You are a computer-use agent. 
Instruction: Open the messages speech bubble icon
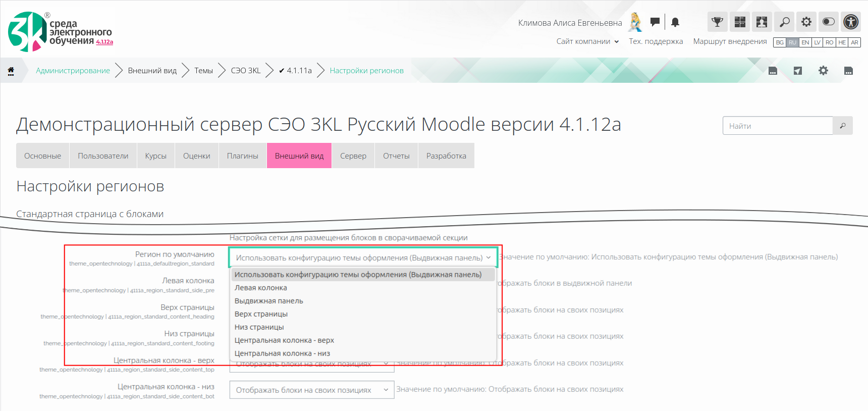[655, 22]
